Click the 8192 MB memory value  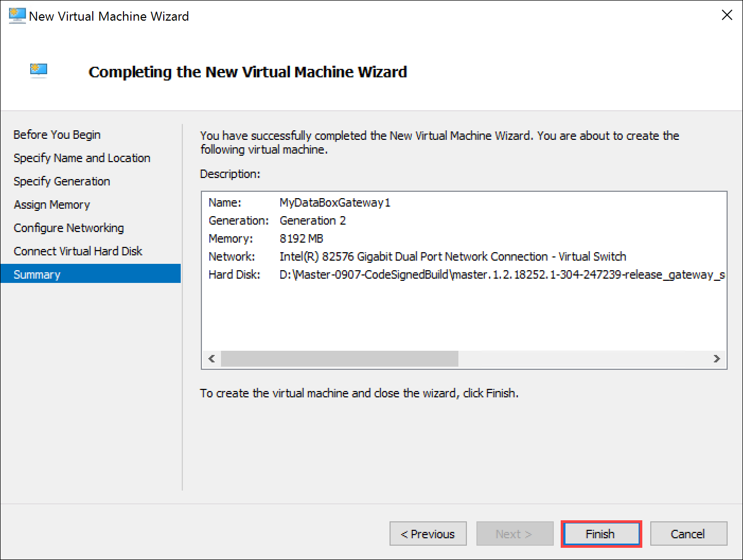pyautogui.click(x=302, y=238)
